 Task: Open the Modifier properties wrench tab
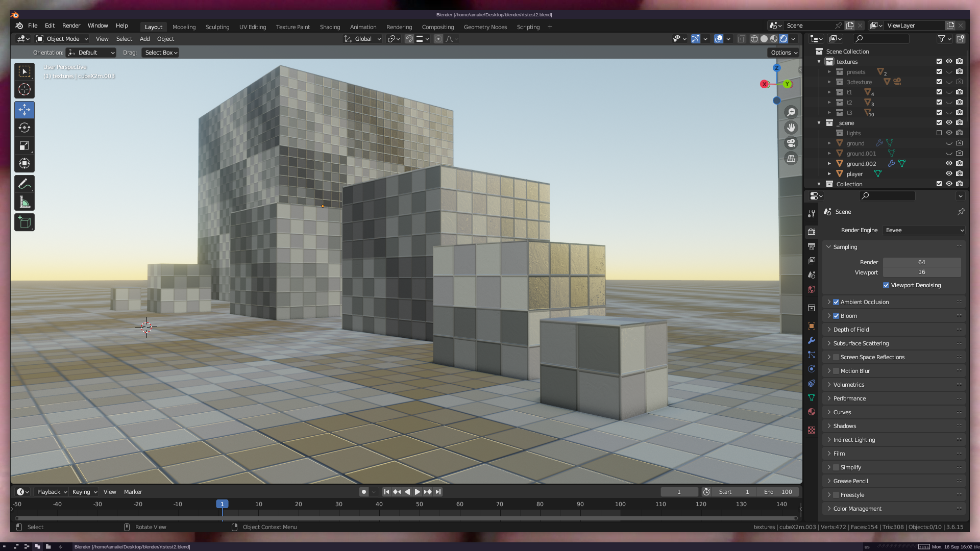tap(812, 340)
